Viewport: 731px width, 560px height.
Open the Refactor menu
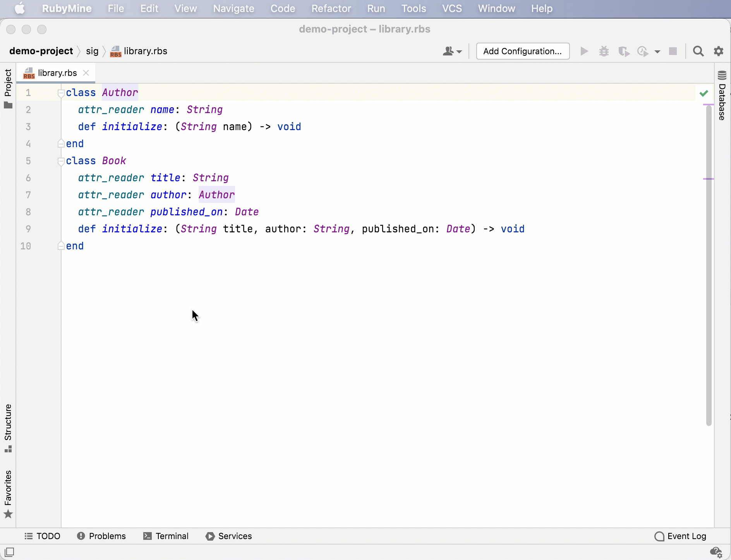pos(331,9)
